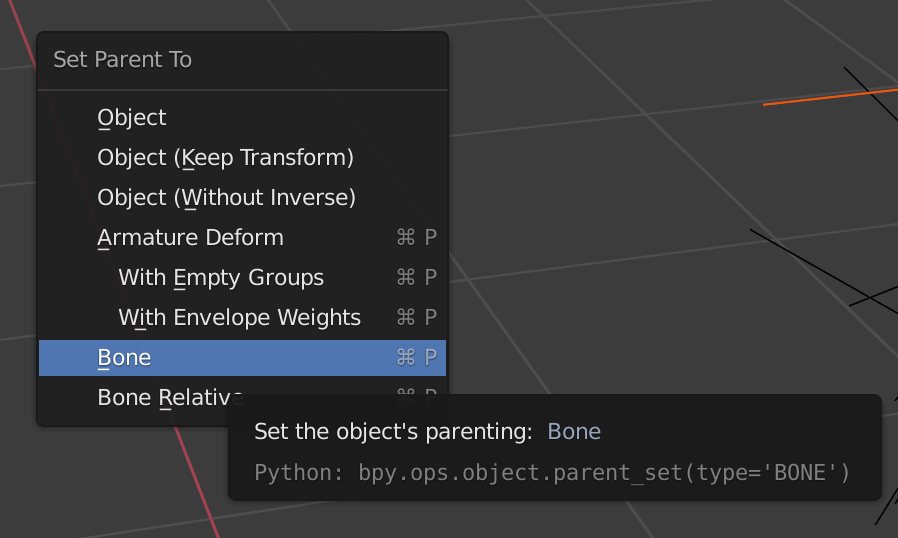Select Object in Set Parent menu

tap(132, 118)
